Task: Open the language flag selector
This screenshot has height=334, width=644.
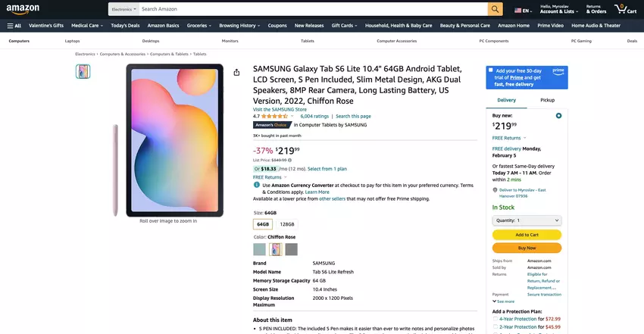Action: (522, 11)
